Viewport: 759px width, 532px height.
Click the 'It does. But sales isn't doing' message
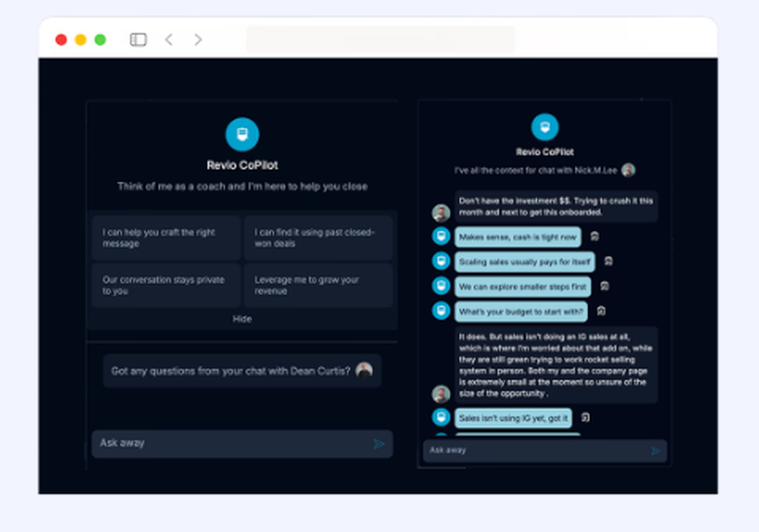click(x=556, y=365)
